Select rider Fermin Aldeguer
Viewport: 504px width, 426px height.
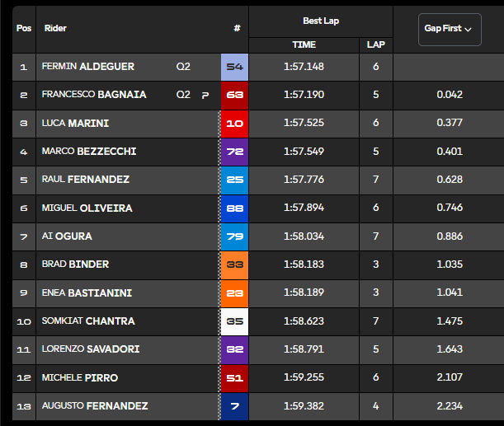[88, 67]
